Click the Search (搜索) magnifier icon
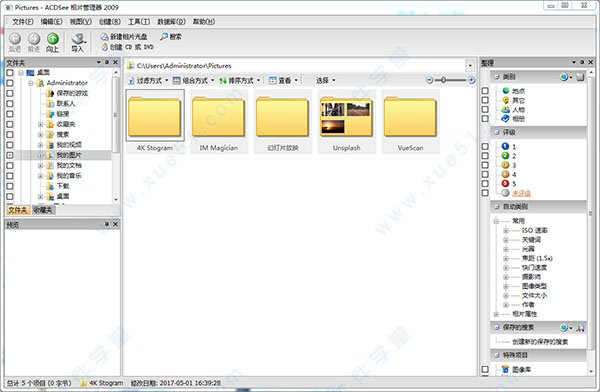 (x=164, y=37)
